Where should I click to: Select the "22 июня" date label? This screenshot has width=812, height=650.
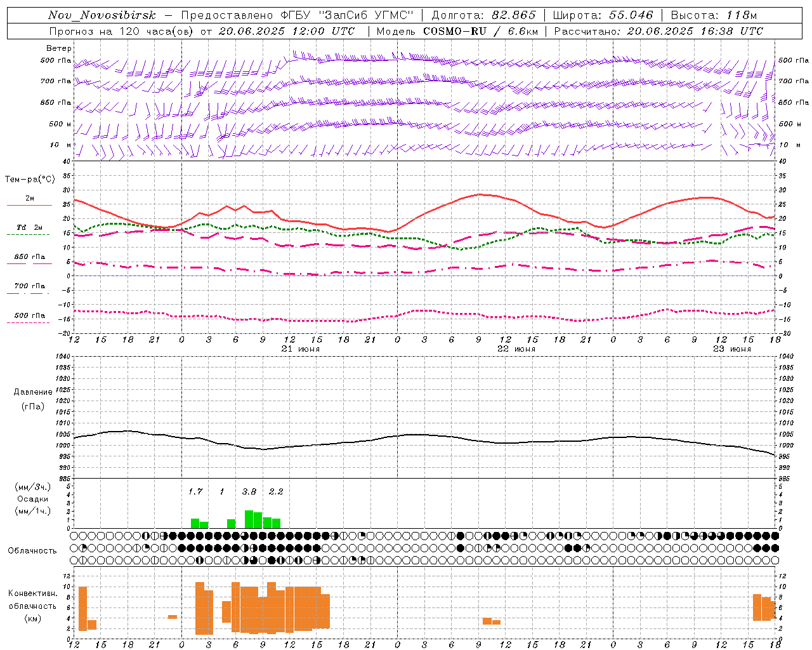[516, 349]
